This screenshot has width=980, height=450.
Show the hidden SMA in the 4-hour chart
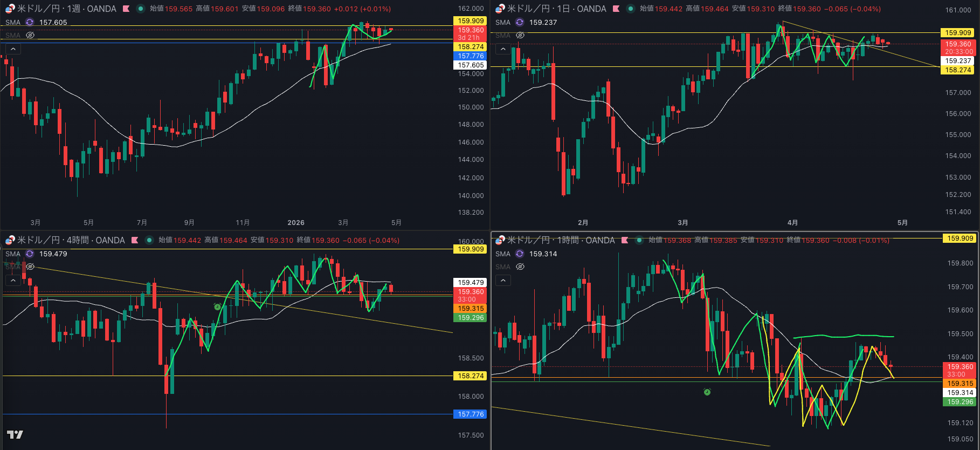(30, 267)
